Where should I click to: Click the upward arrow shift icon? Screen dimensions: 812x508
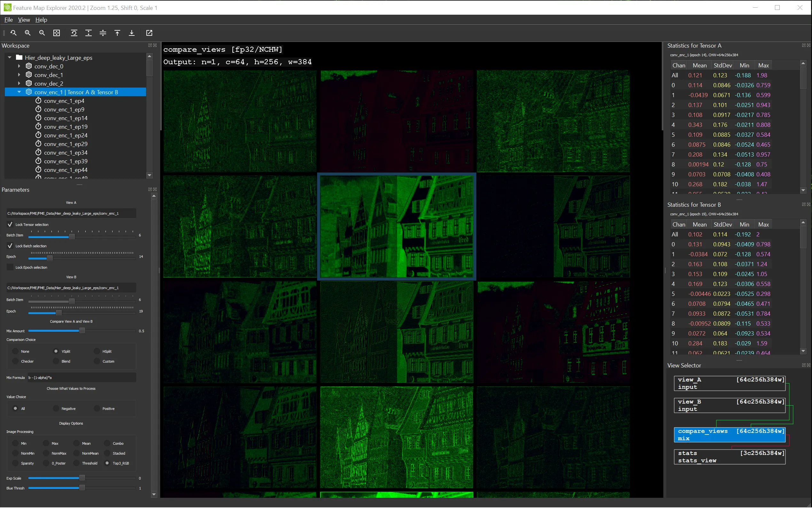pyautogui.click(x=117, y=33)
